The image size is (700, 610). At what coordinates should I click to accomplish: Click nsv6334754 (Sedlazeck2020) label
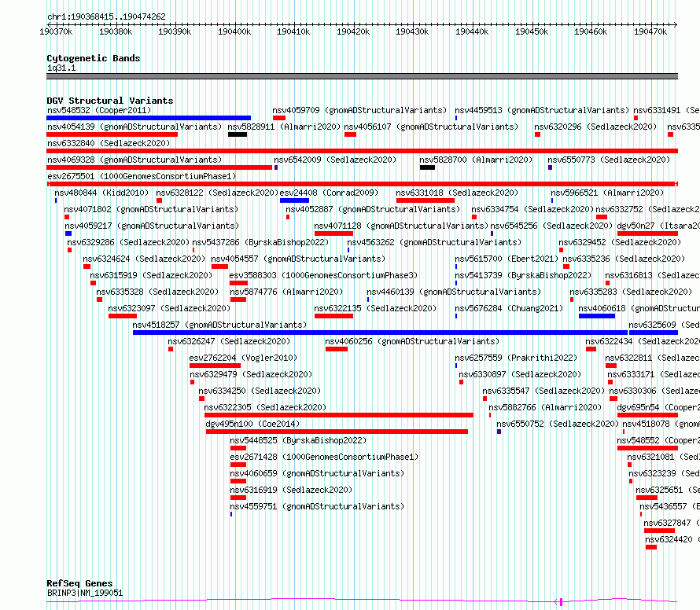[532, 209]
